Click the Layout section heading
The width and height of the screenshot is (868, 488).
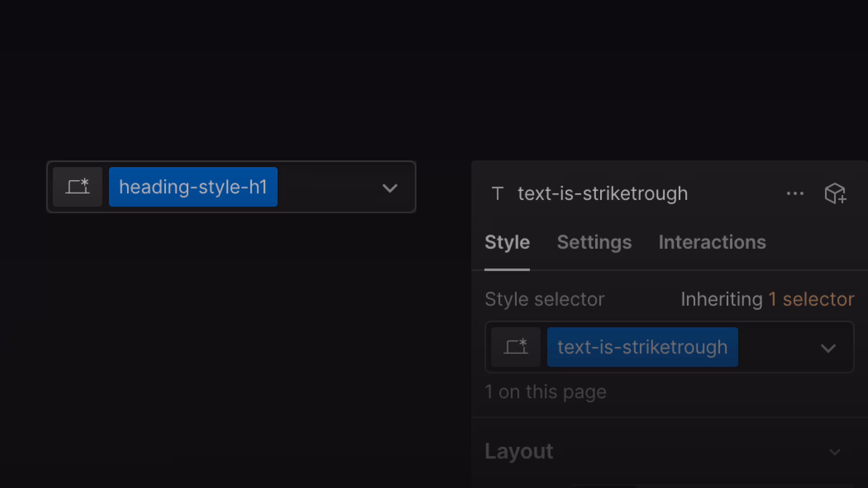point(519,451)
